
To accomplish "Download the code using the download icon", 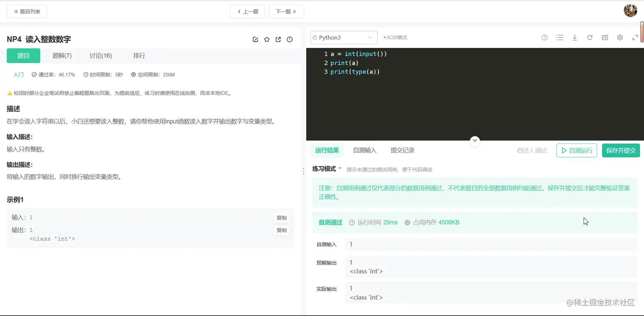I will [x=575, y=37].
